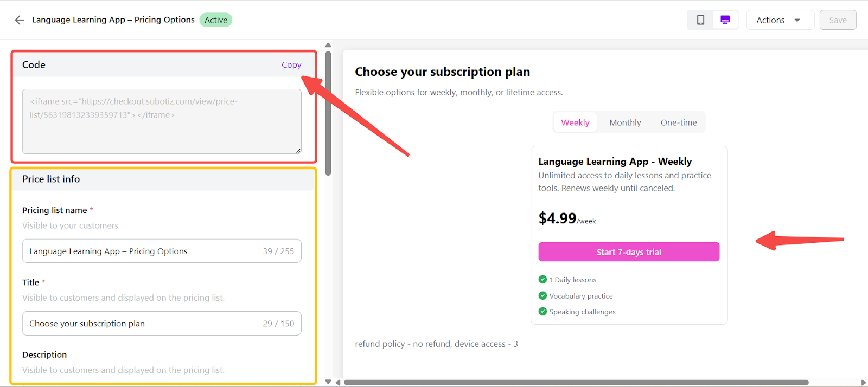Click the Actions dropdown caret arrow
868x387 pixels.
(x=797, y=20)
